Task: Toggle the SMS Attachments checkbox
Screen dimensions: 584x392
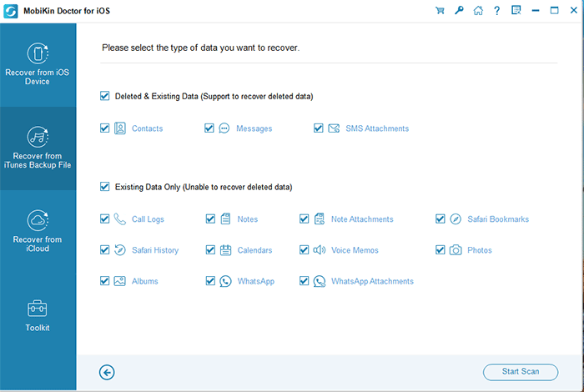Action: pos(319,128)
